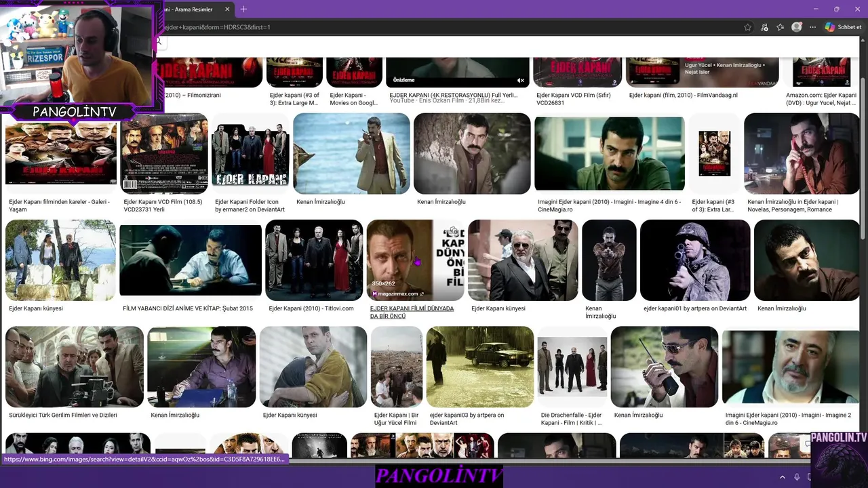868x488 pixels.
Task: Open the three-dots settings and more menu
Action: (x=812, y=27)
